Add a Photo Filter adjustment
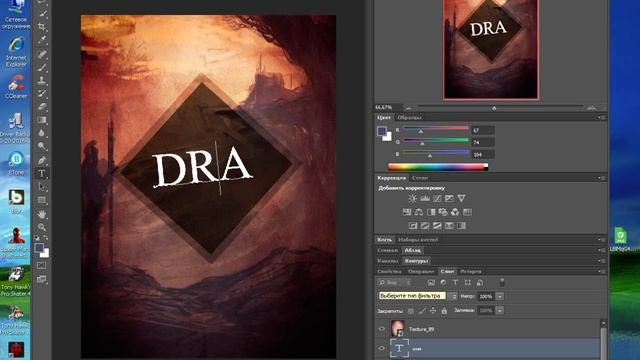 click(x=443, y=212)
